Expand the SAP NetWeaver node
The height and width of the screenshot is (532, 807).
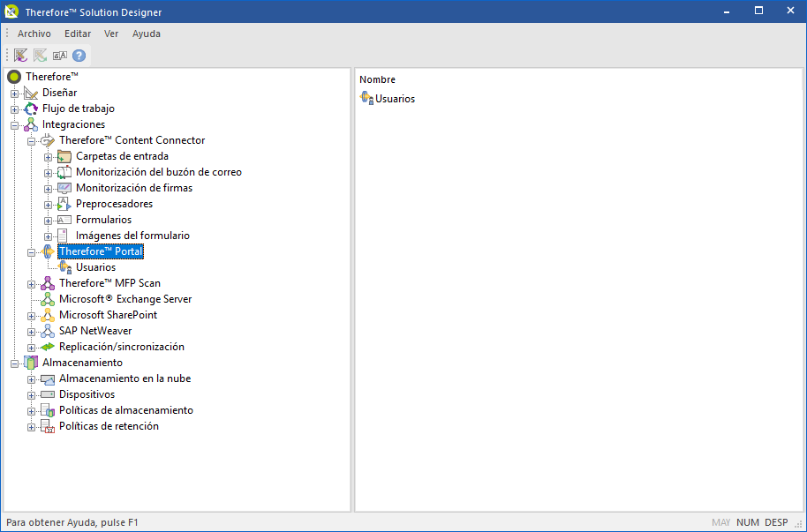pos(32,333)
